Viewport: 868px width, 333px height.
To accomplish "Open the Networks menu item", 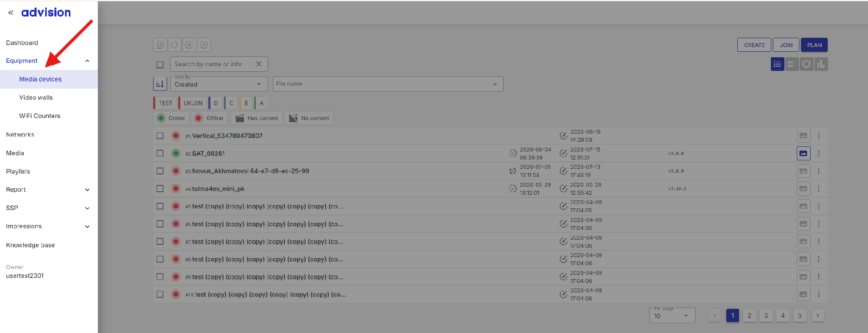I will click(20, 134).
